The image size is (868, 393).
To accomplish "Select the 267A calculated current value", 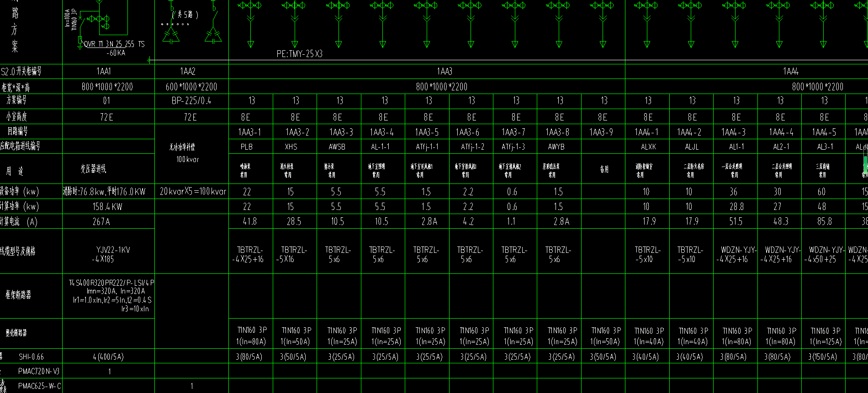I will tap(101, 222).
